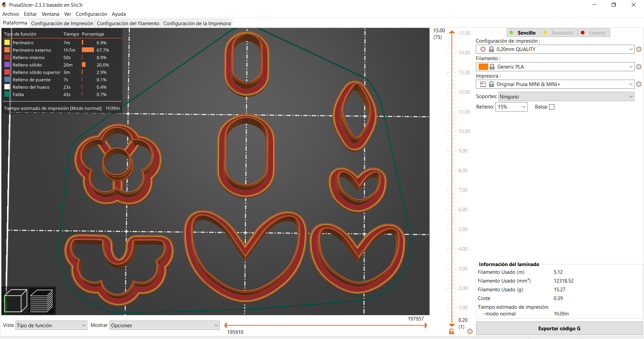Click the Exportar código G button
Image resolution: width=644 pixels, height=339 pixels.
click(559, 328)
